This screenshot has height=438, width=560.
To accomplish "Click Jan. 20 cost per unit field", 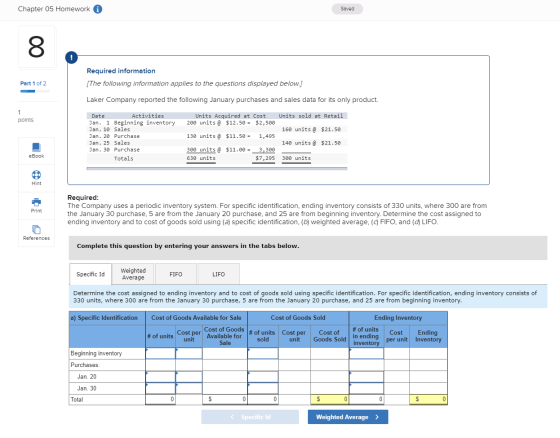I will pyautogui.click(x=189, y=377).
